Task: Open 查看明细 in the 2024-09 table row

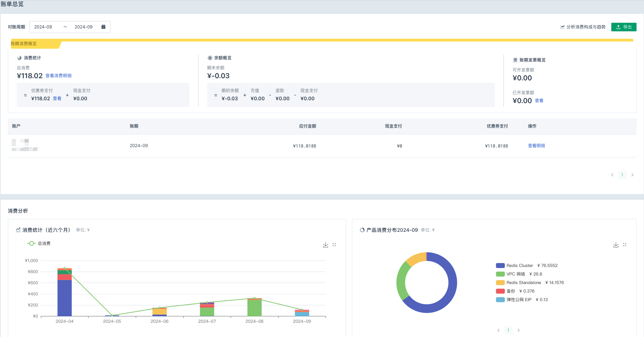Action: [x=536, y=146]
